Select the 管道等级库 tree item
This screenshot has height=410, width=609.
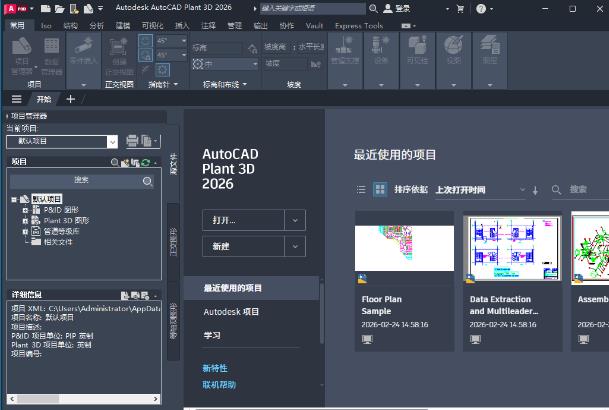point(61,231)
